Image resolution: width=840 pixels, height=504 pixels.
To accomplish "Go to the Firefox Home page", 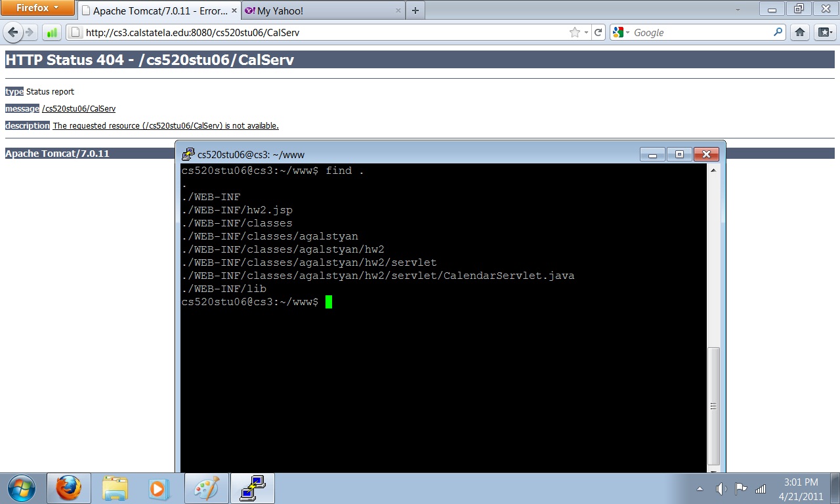I will coord(799,32).
